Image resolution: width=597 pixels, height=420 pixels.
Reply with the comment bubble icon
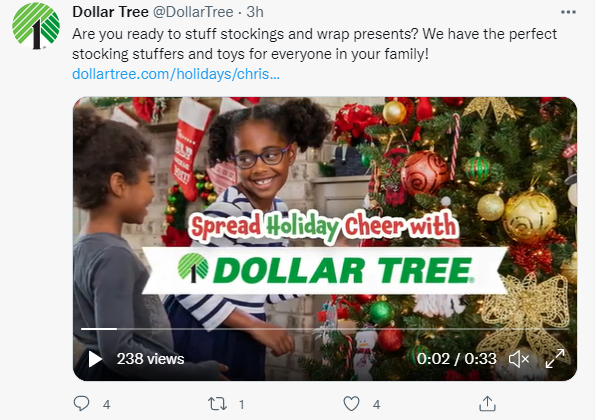click(81, 404)
